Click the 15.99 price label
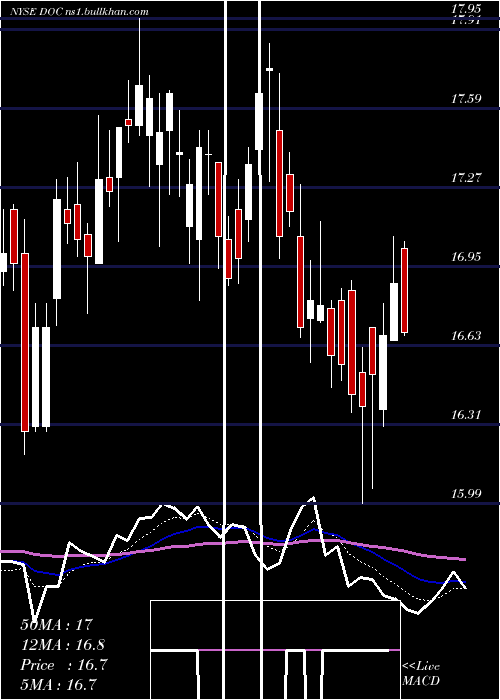The width and height of the screenshot is (500, 700). point(466,494)
